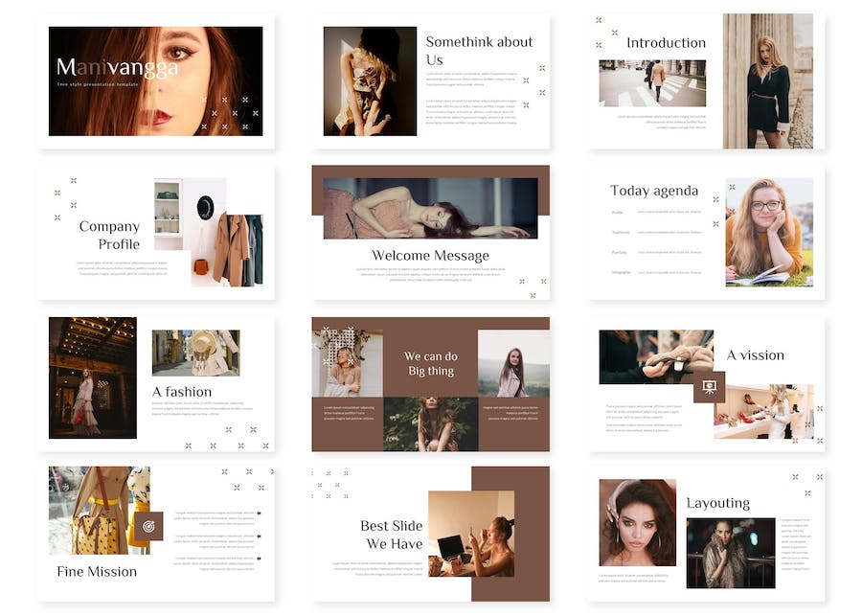Click the target icon on Fine Mission slide

click(148, 526)
